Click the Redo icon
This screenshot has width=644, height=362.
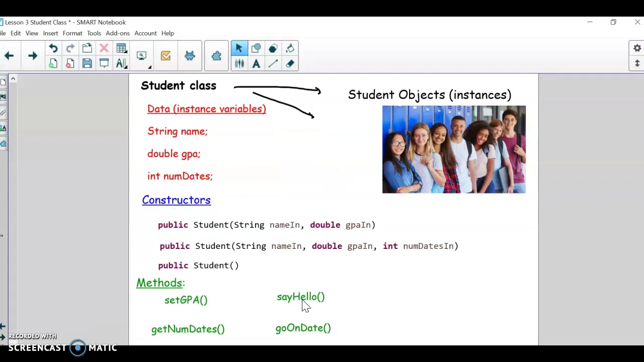coord(70,48)
